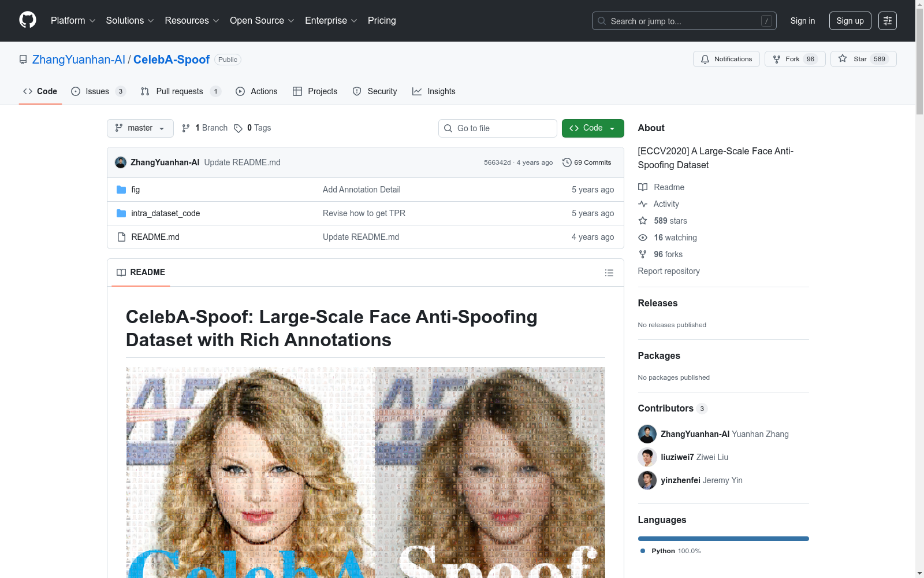Click the search magnifier icon in header
Viewport: 924px width, 578px height.
tap(602, 21)
